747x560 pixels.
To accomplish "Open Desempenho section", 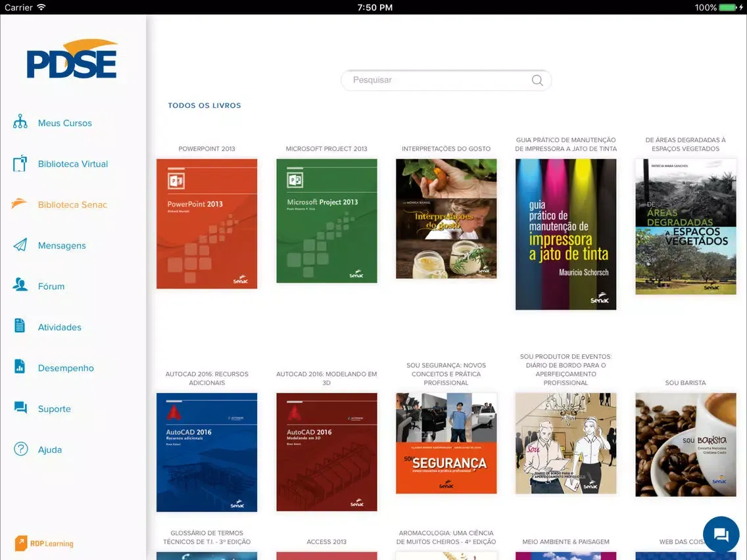I will (x=66, y=368).
